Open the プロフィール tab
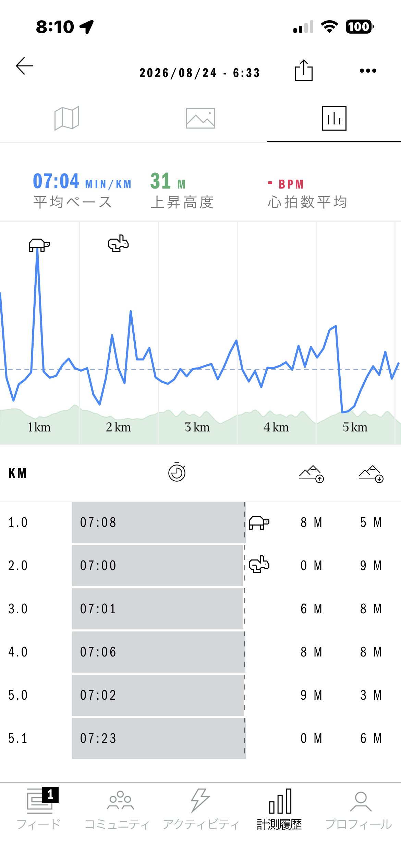 coord(359,809)
